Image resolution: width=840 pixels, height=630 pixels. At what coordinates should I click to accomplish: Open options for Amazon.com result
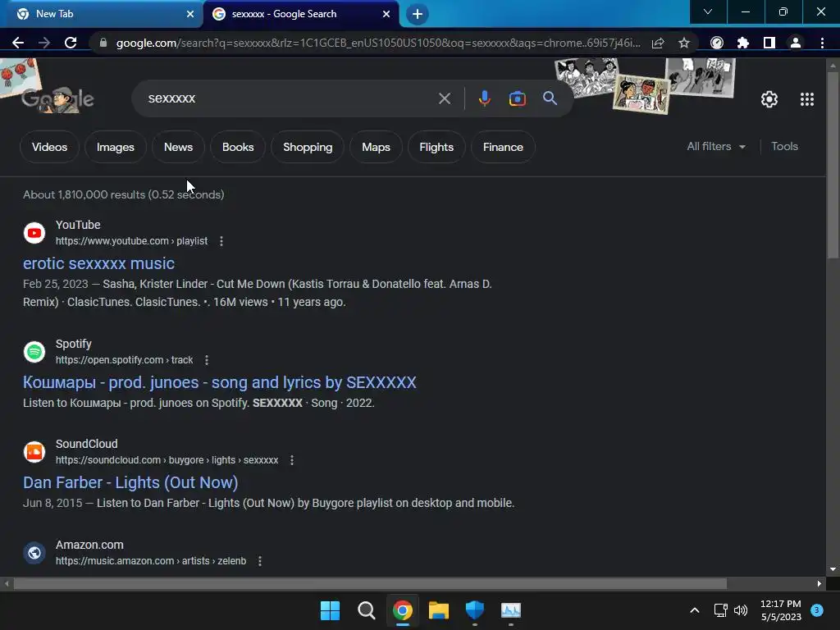tap(260, 561)
